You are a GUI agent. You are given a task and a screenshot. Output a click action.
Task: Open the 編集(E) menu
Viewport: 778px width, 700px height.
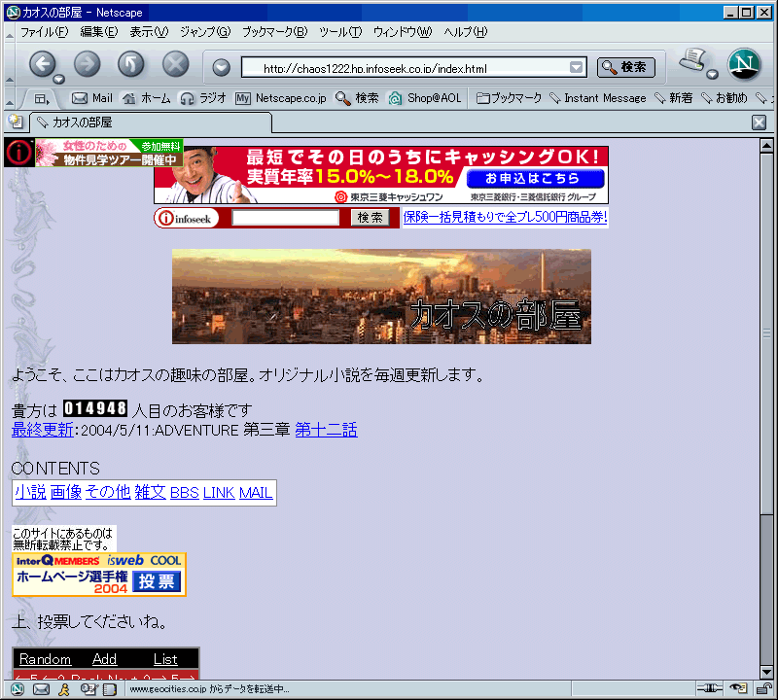99,32
